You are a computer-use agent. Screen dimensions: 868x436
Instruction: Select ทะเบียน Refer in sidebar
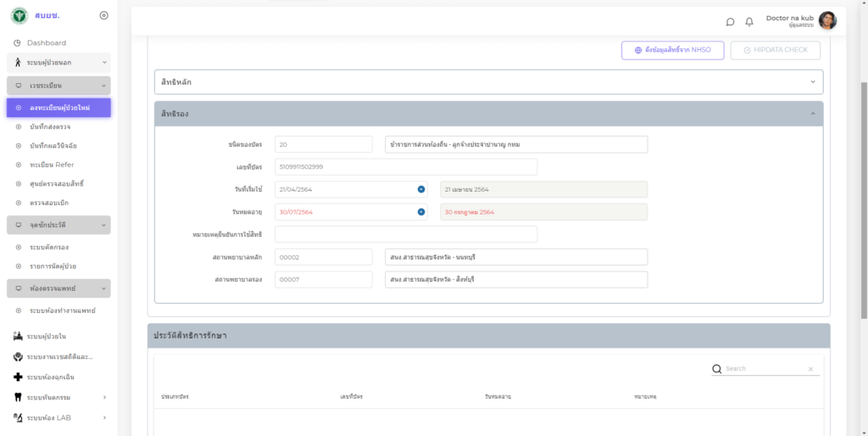(x=51, y=165)
